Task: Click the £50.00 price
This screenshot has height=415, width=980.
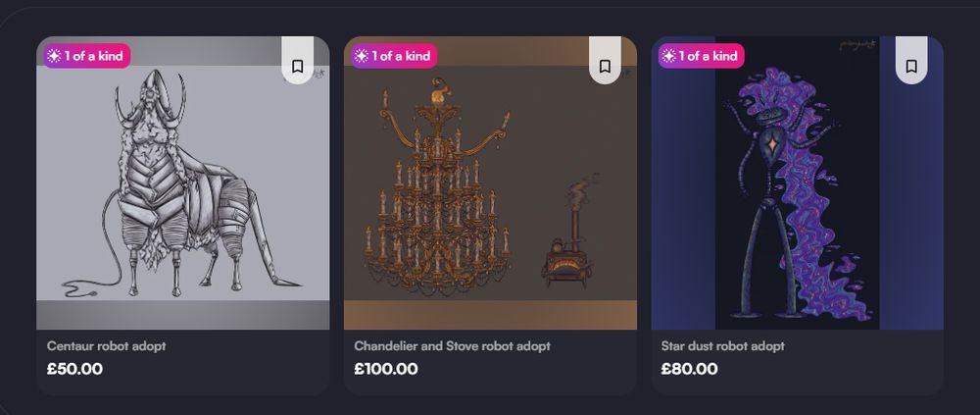Action: (74, 370)
